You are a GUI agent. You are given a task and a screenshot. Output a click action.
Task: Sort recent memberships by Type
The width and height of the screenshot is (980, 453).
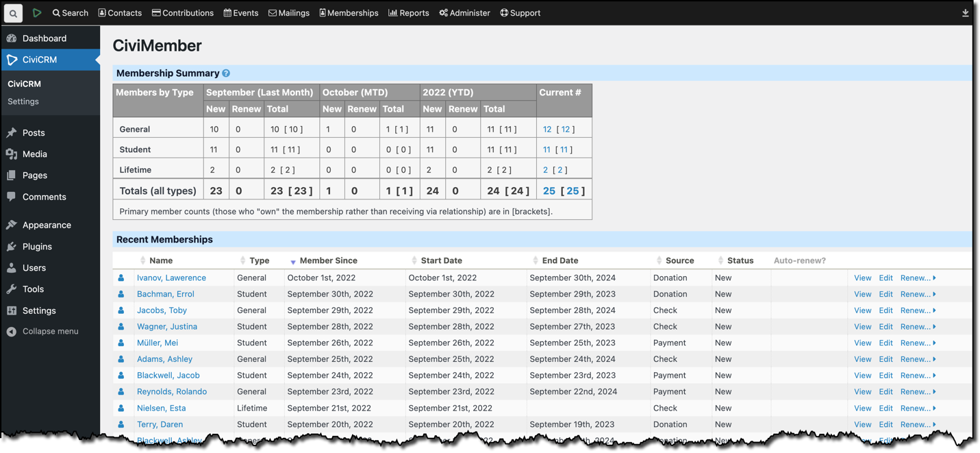tap(260, 260)
